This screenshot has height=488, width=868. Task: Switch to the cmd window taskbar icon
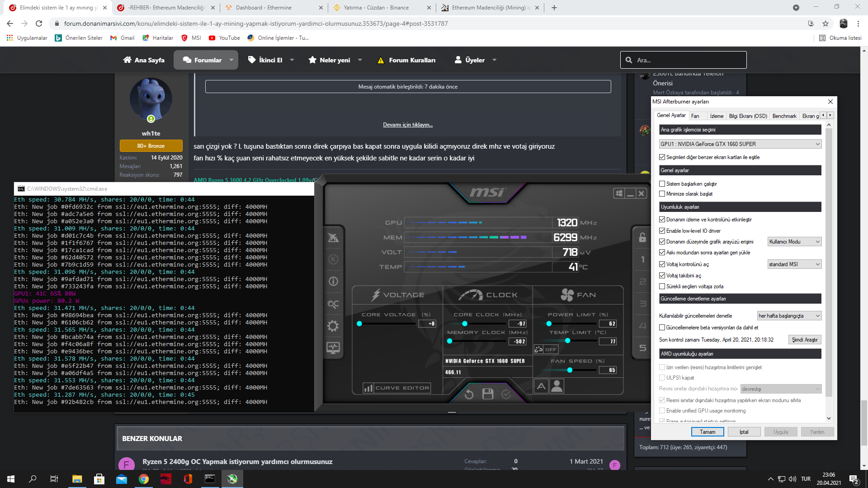pyautogui.click(x=210, y=479)
